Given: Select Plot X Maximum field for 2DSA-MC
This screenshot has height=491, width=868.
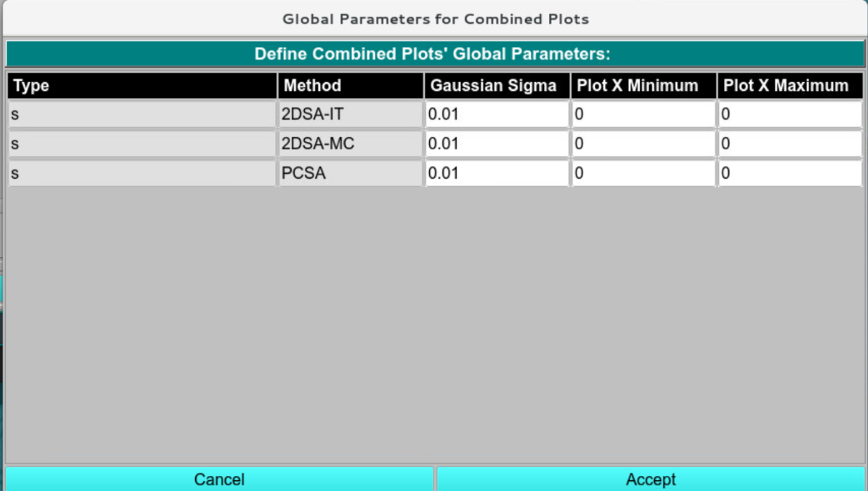Looking at the screenshot, I should 789,144.
